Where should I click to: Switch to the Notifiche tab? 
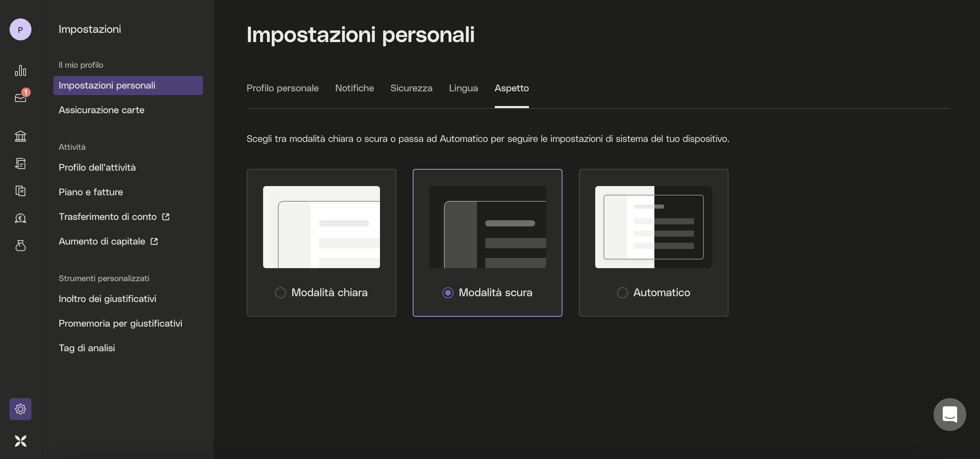pos(355,88)
